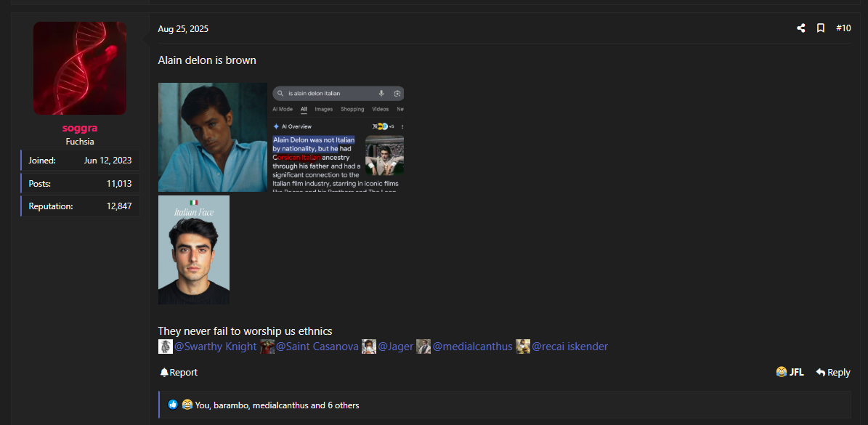
Task: Visit the soggra username profile
Action: (80, 128)
